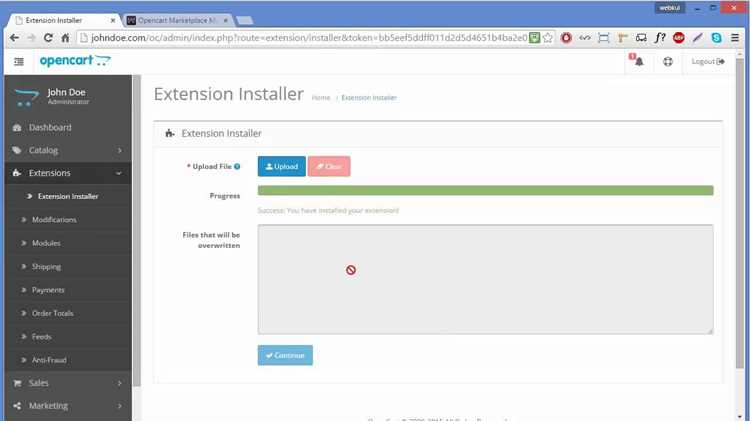
Task: Click inside Files that will be overwritten box
Action: tap(485, 279)
